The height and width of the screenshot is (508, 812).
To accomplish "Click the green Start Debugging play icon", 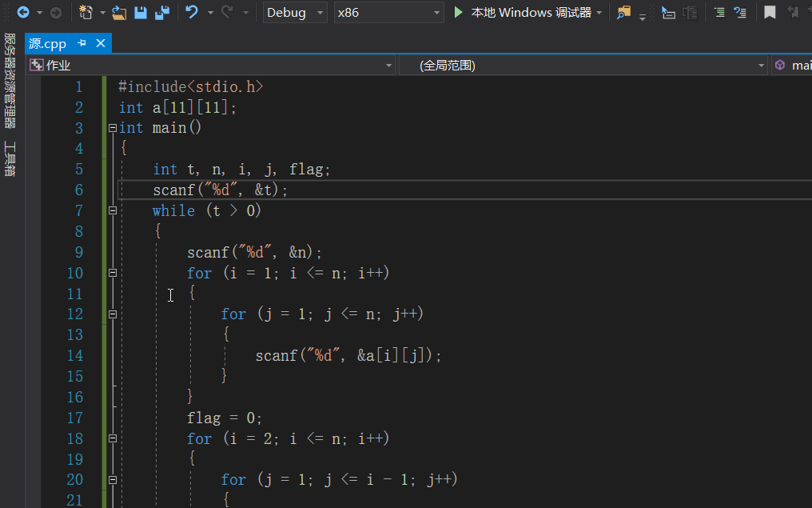I will coord(459,12).
